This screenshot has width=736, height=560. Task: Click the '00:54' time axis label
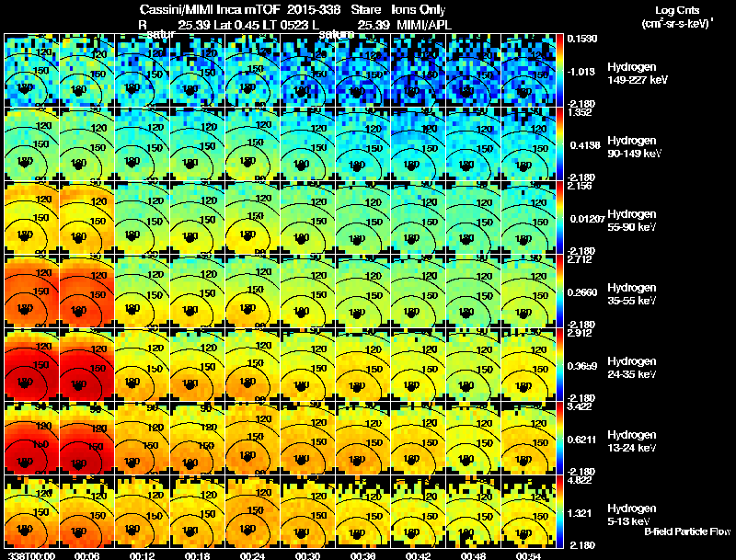528,555
